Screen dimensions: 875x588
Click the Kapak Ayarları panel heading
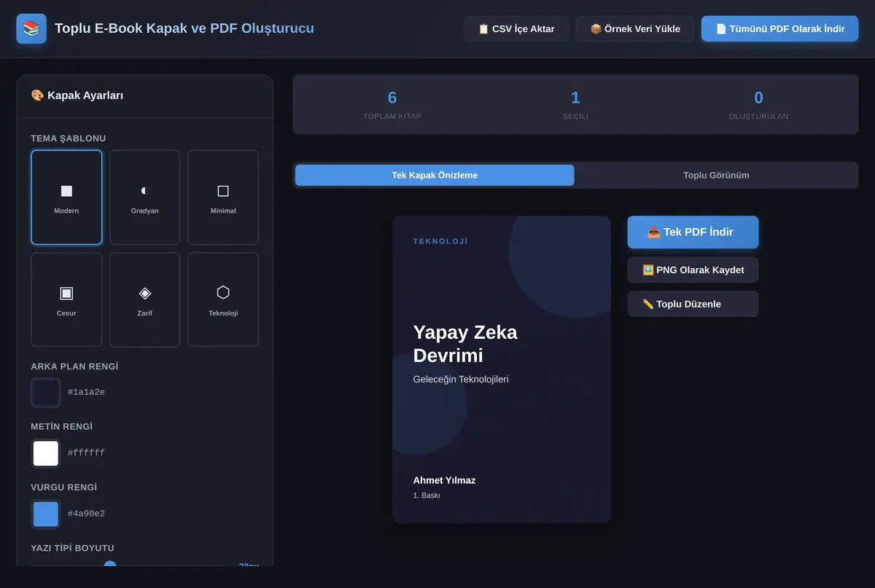pos(77,95)
